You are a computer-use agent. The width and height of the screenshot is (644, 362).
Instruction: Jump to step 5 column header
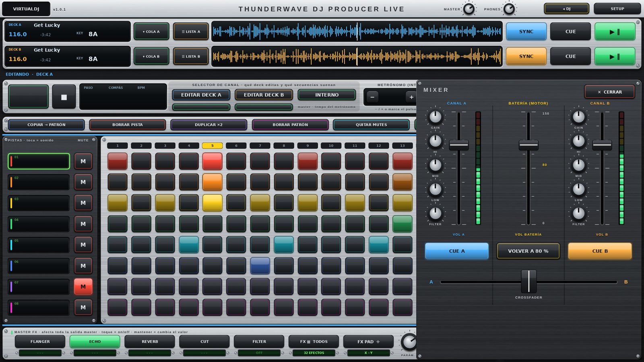coord(212,146)
